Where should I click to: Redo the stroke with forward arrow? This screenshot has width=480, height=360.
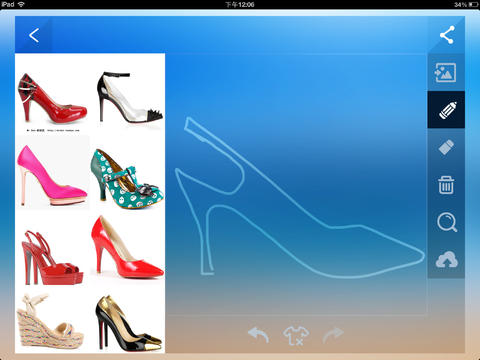click(333, 335)
